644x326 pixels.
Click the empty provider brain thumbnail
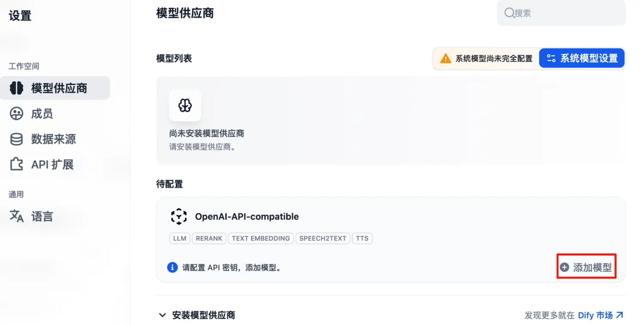pos(185,105)
